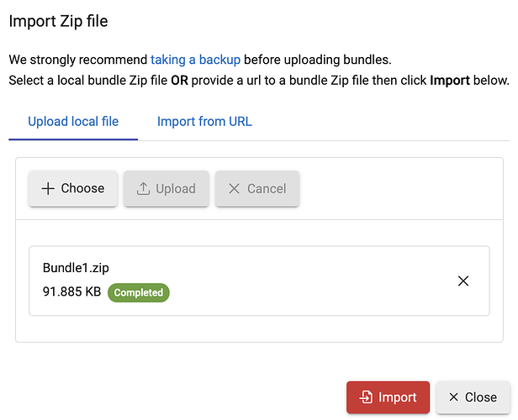Follow the 'taking a backup' link
The width and height of the screenshot is (518, 420).
tap(195, 60)
